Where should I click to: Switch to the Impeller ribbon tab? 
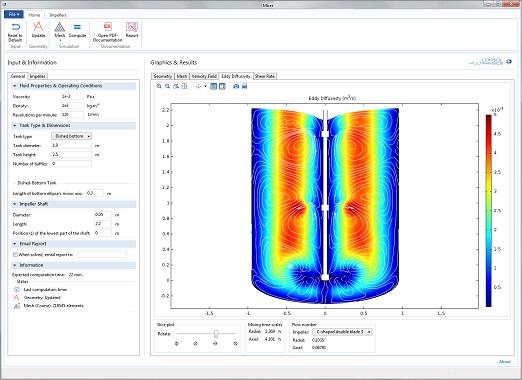pyautogui.click(x=58, y=15)
